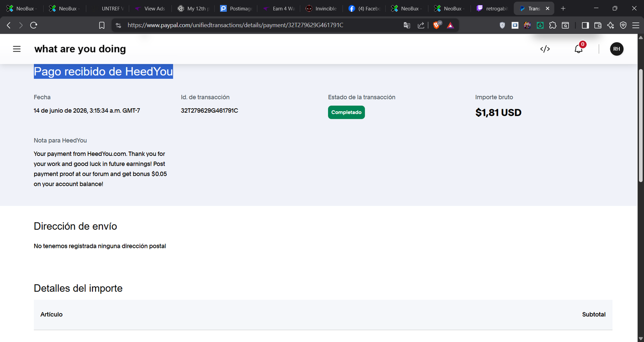Screen dimensions: 644x342
Task: Click the 'Estado de la transacción' label
Action: click(362, 97)
